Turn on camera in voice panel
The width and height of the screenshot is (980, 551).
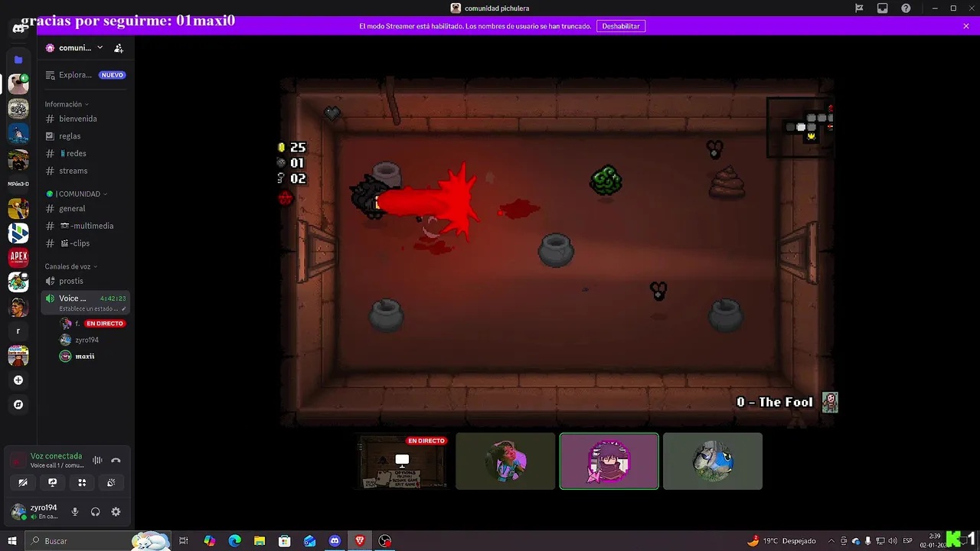(23, 483)
